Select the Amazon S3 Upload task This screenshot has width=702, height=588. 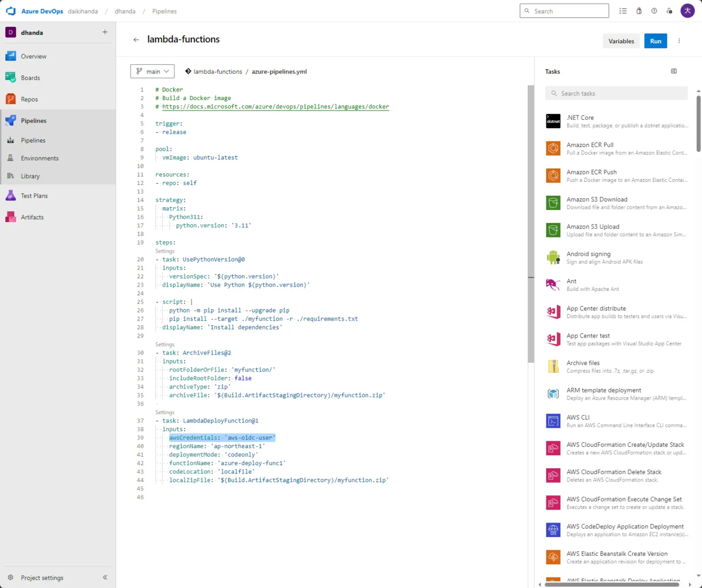617,230
